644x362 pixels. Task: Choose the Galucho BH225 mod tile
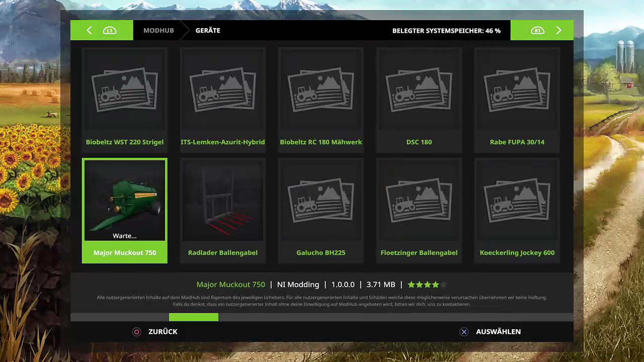321,211
